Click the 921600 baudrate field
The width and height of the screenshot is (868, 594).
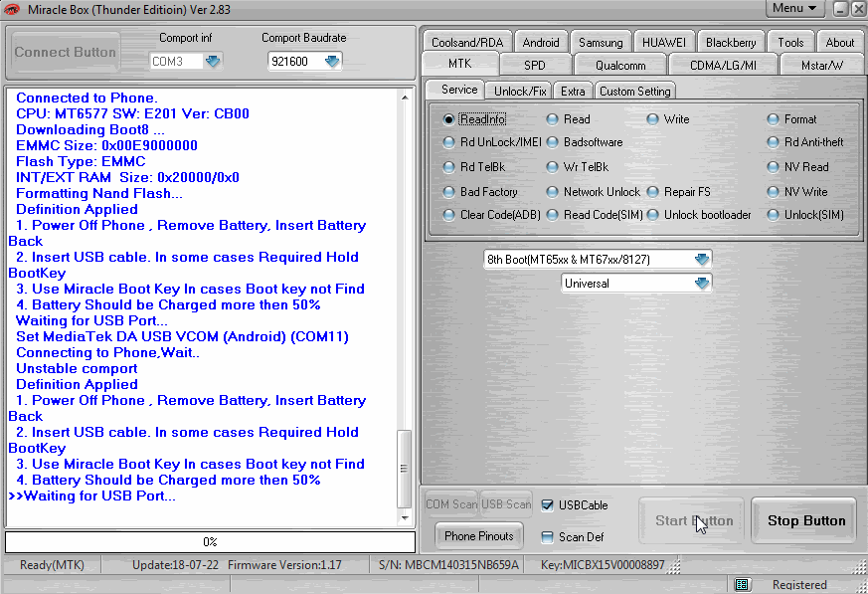coord(295,61)
